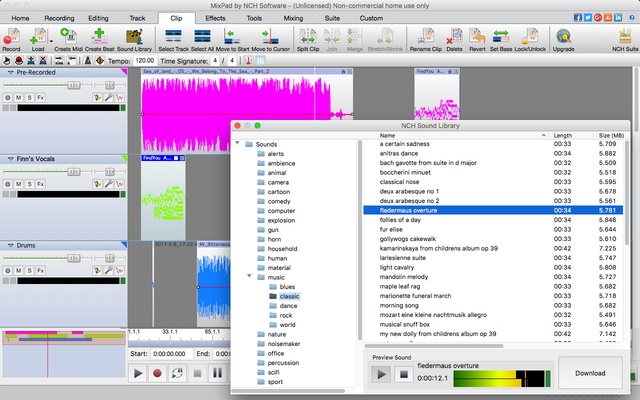Screen dimensions: 640x400
Task: Switch to the Home tab
Action: pos(20,18)
